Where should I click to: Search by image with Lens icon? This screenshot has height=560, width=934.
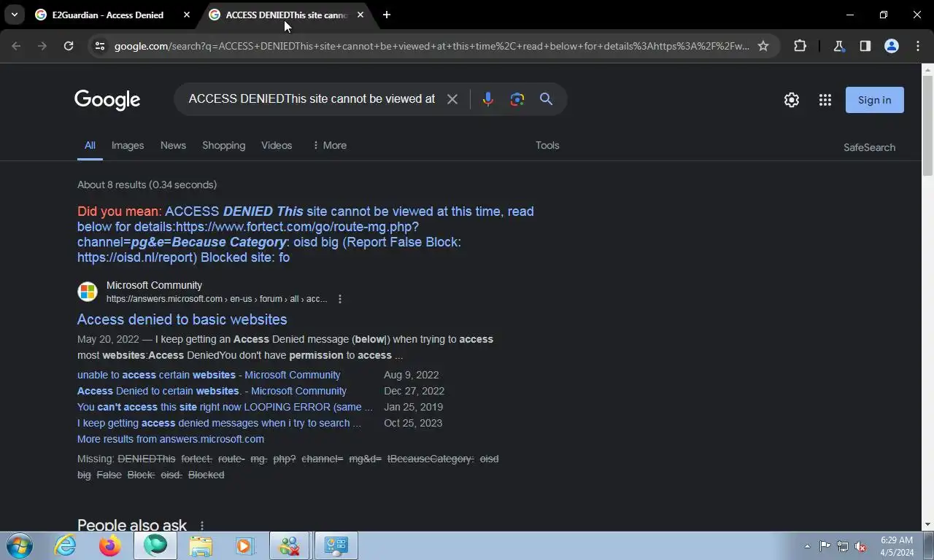pos(517,99)
